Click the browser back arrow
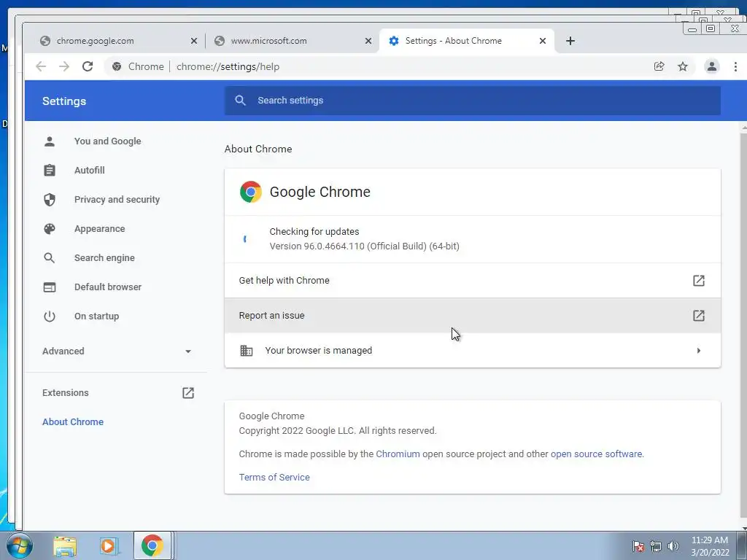 click(x=41, y=66)
